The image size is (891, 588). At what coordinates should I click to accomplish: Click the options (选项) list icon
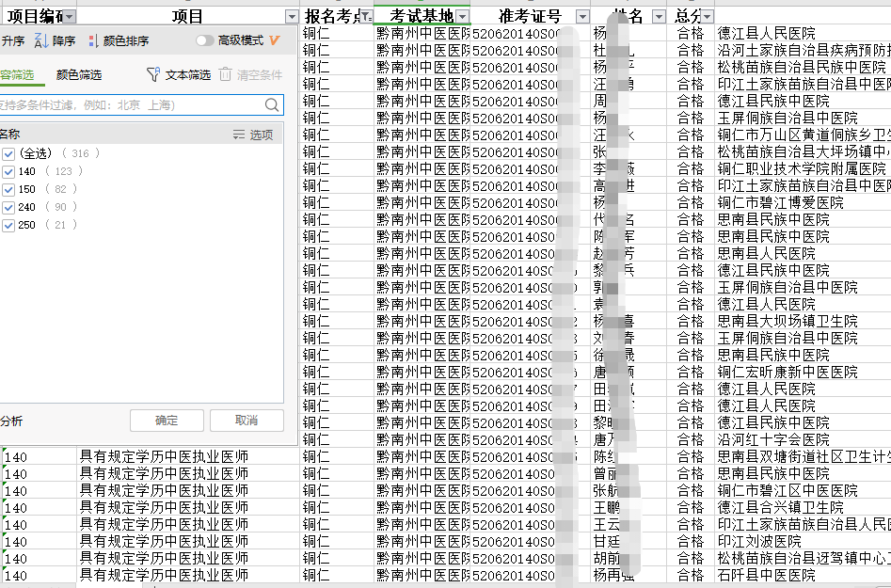click(239, 135)
